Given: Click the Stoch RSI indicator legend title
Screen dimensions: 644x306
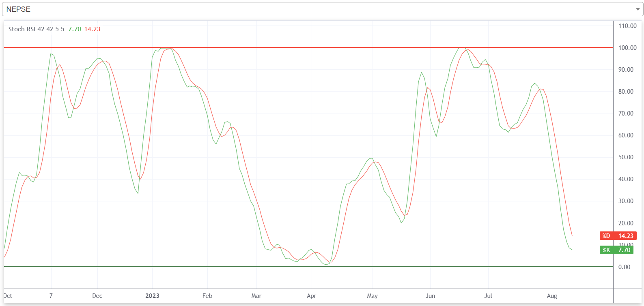Looking at the screenshot, I should (36, 29).
